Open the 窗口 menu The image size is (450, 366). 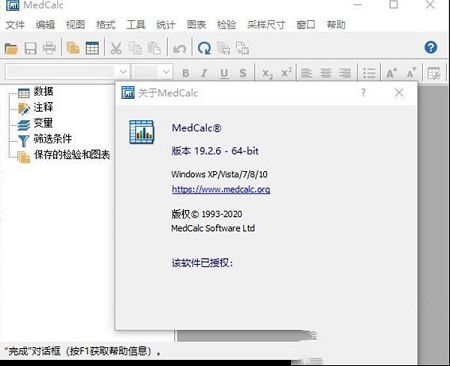306,25
